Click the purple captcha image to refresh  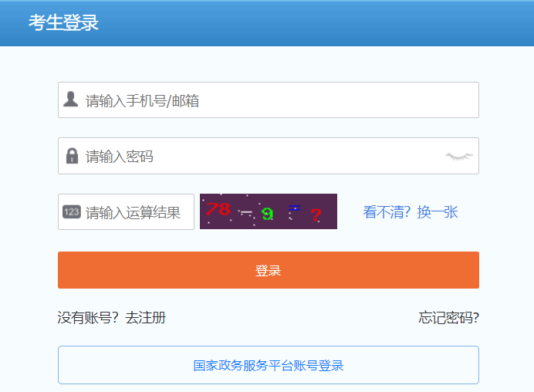coord(268,211)
